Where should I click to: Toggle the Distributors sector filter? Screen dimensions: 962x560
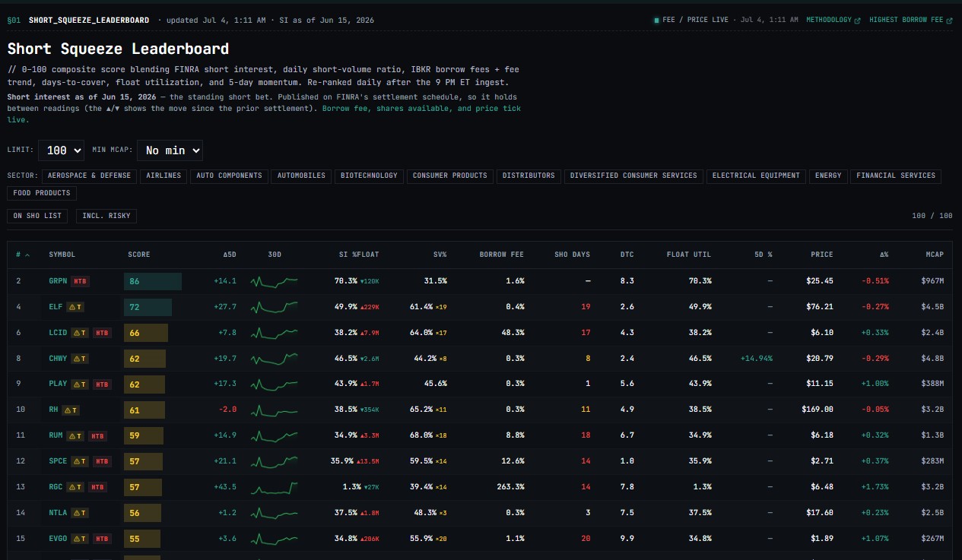point(529,176)
